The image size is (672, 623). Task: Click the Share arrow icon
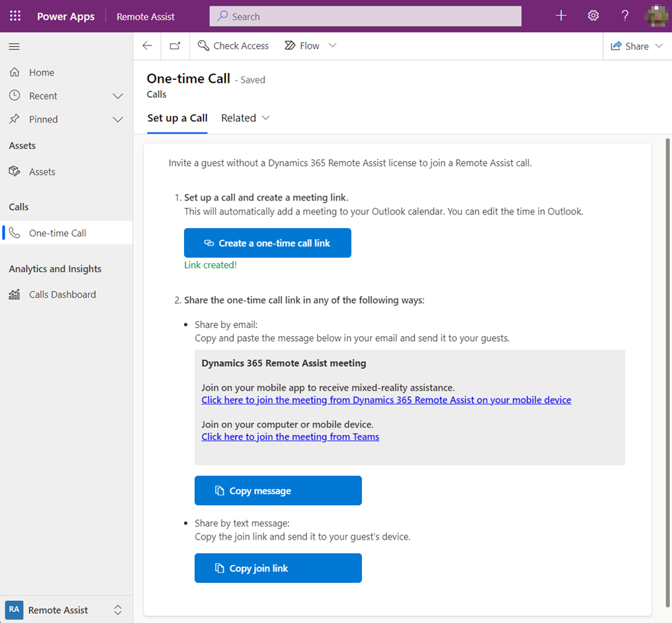616,46
